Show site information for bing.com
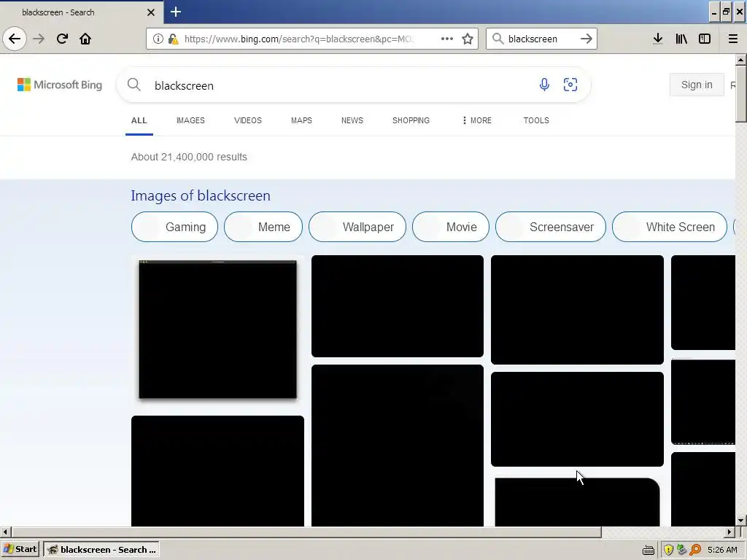Image resolution: width=747 pixels, height=560 pixels. 158,39
